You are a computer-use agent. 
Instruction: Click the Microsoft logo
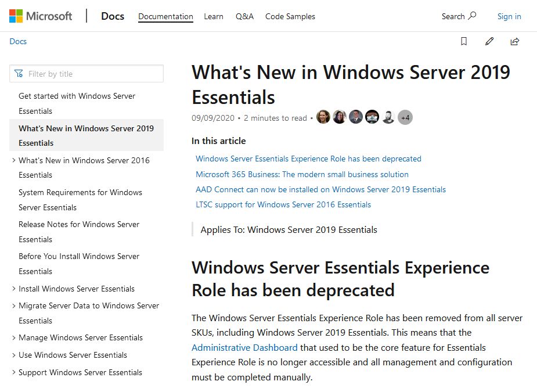coord(41,16)
